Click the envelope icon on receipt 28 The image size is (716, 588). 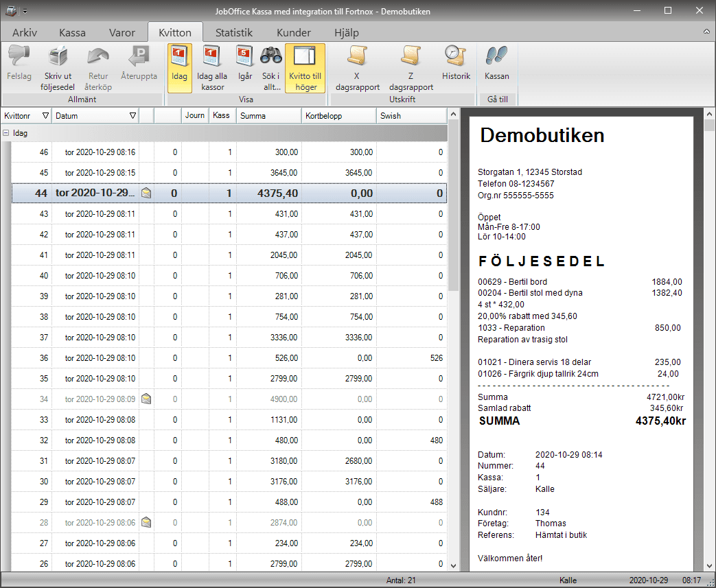(146, 522)
